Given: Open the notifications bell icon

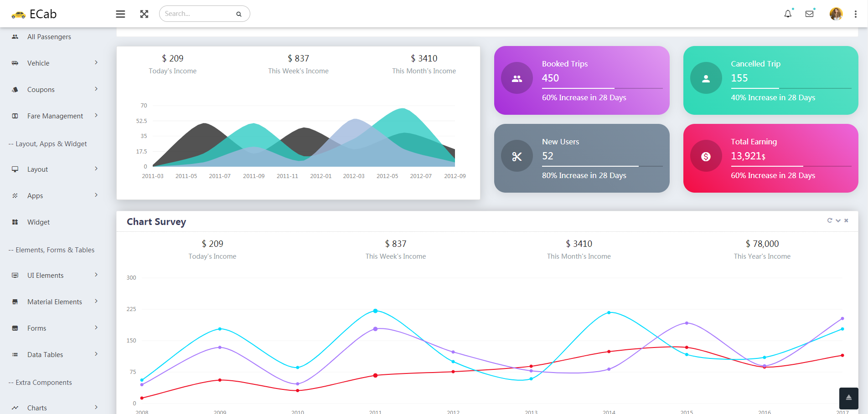Looking at the screenshot, I should [787, 14].
